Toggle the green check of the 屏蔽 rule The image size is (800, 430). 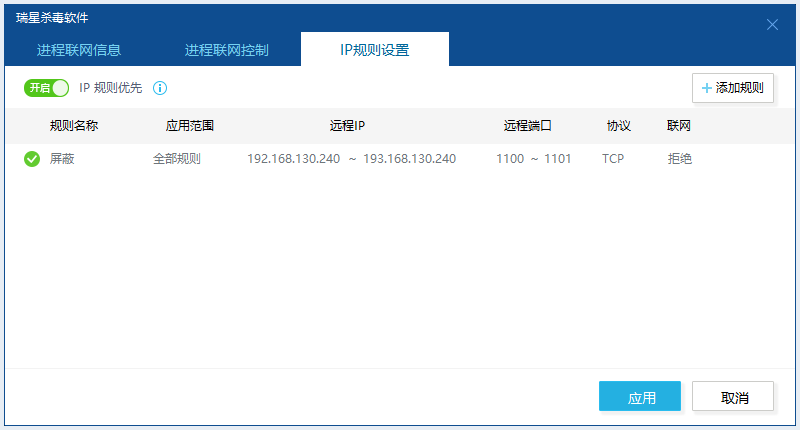tap(32, 159)
